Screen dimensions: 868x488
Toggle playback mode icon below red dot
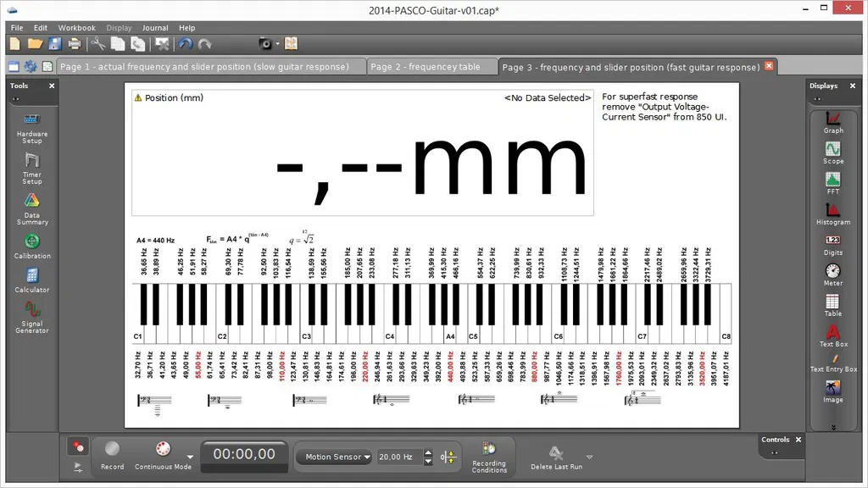click(78, 468)
